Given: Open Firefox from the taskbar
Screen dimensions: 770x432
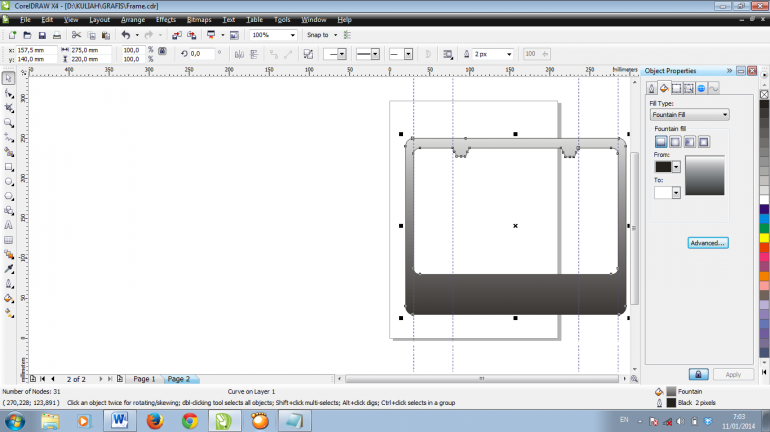Looking at the screenshot, I should 155,421.
